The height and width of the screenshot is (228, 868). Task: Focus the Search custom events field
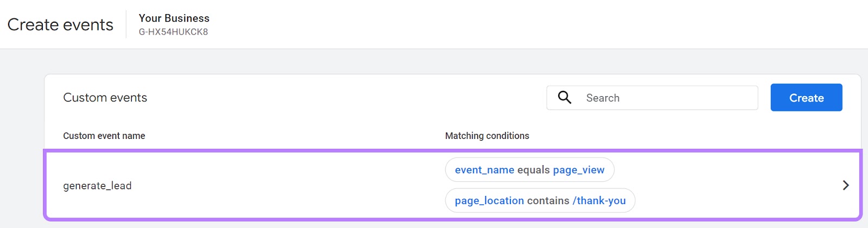click(x=667, y=98)
